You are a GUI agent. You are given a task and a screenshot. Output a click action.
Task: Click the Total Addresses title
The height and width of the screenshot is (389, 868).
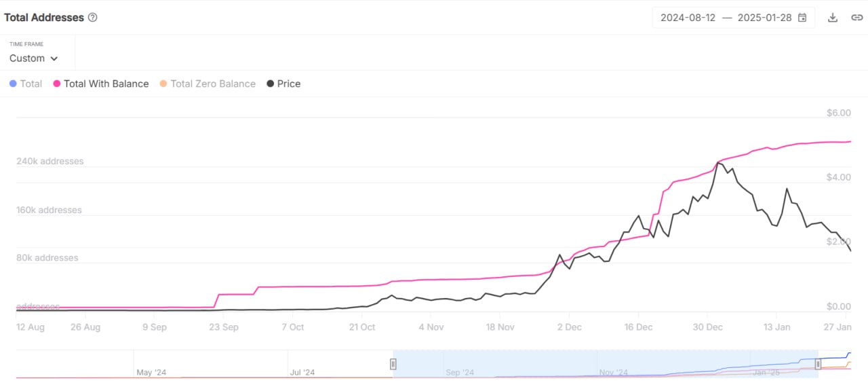(44, 18)
